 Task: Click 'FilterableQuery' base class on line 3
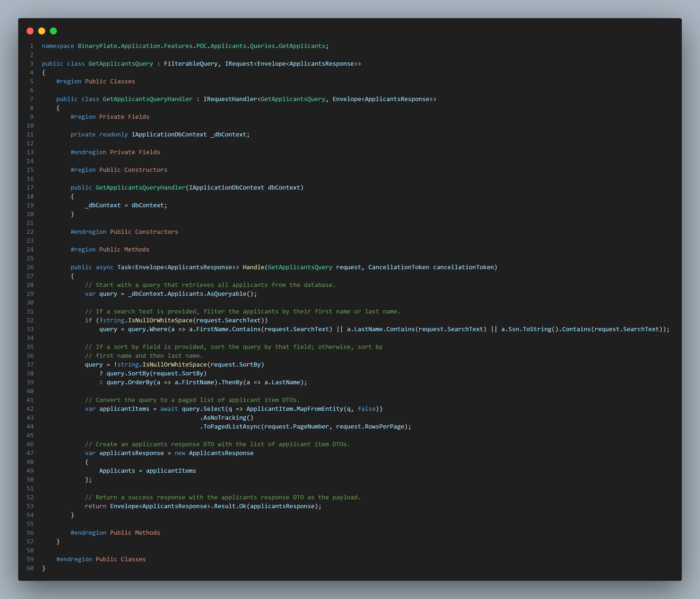tap(191, 64)
